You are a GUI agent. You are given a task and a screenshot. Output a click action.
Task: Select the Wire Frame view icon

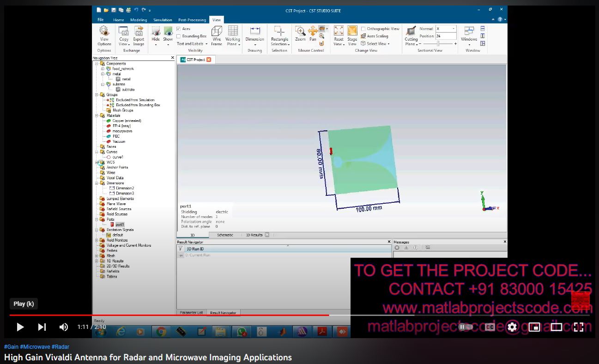[216, 31]
